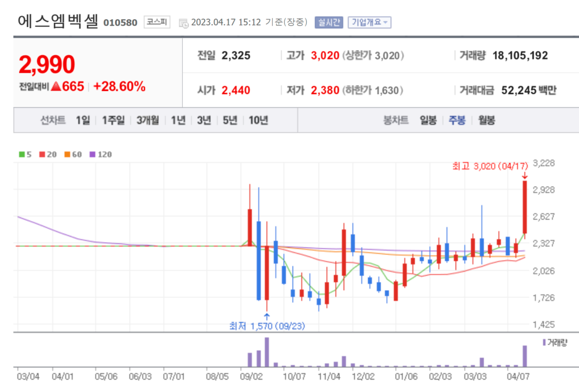
Task: Select the 주봉 weekly candlestick tab
Action: 457,120
